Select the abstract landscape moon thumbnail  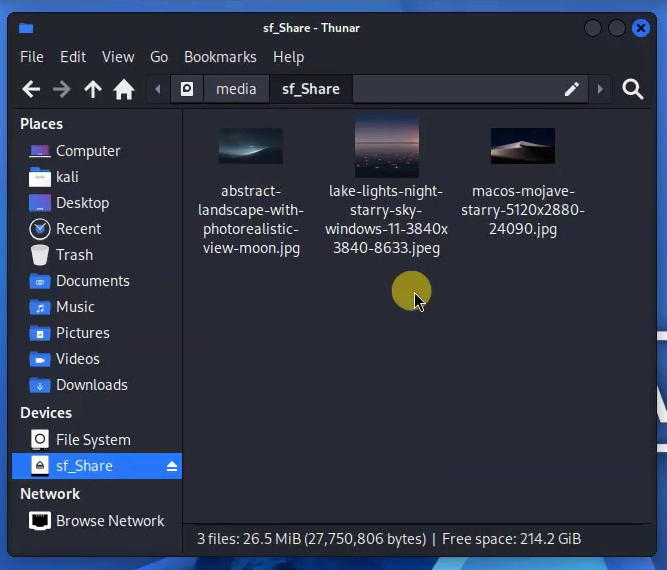click(x=251, y=146)
